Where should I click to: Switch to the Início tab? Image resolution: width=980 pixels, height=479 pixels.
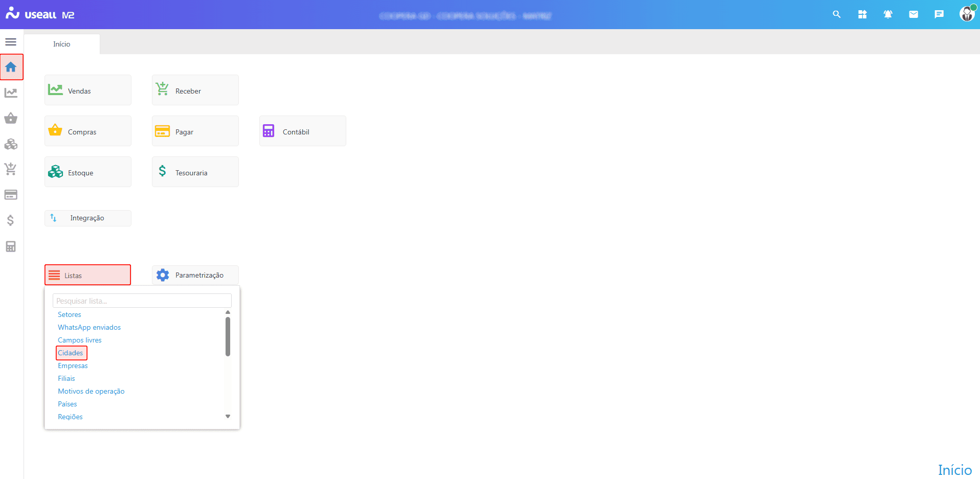pos(62,44)
